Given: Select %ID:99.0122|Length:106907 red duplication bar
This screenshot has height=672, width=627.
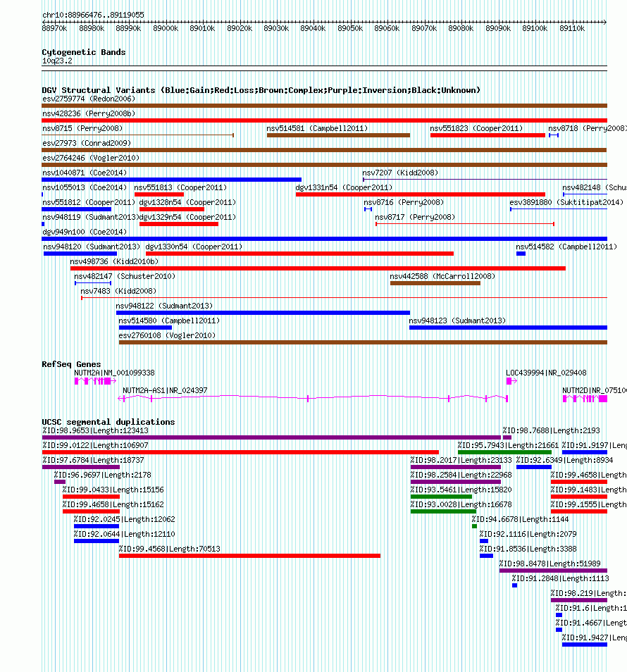Looking at the screenshot, I should point(240,452).
